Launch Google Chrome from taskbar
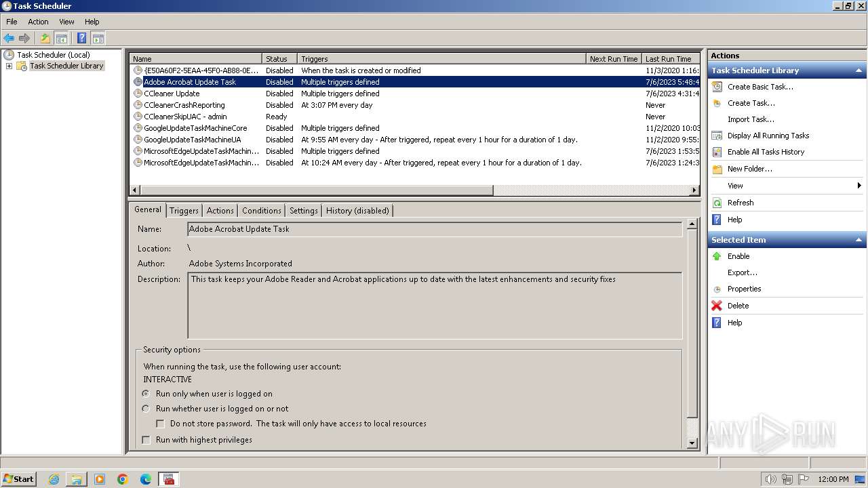The height and width of the screenshot is (488, 868). 123,479
